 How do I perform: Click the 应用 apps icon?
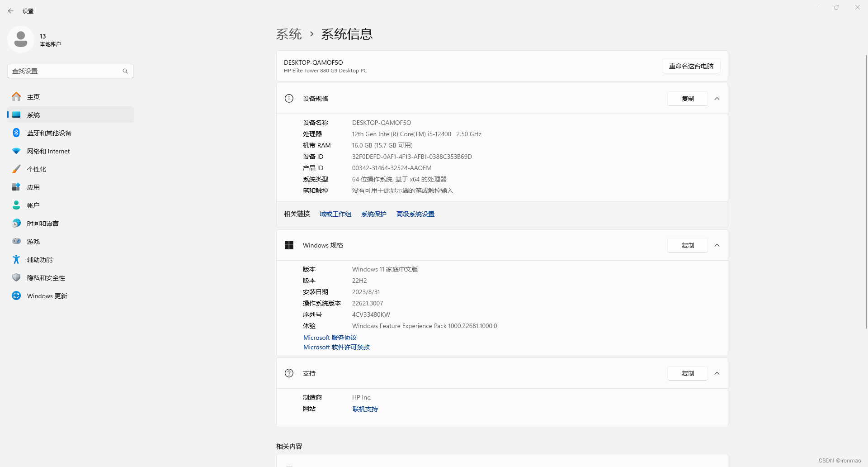[x=16, y=187]
